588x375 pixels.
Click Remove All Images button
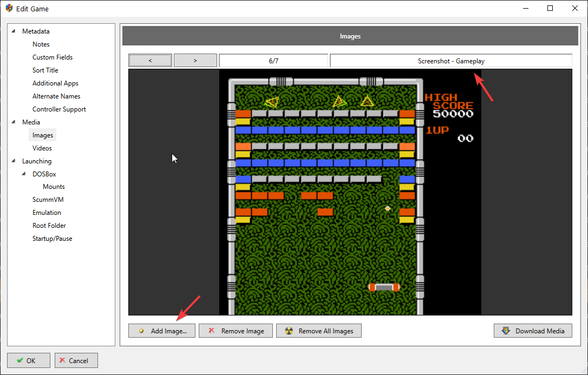tap(319, 331)
